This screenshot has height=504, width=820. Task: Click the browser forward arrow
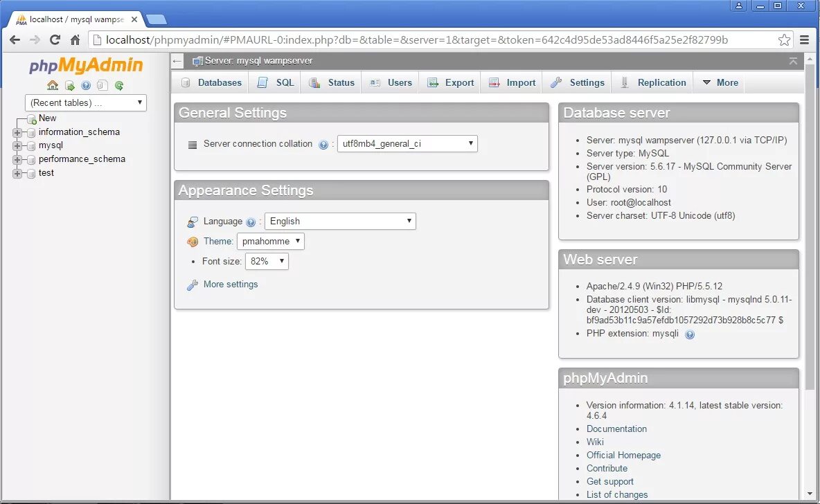pos(35,39)
